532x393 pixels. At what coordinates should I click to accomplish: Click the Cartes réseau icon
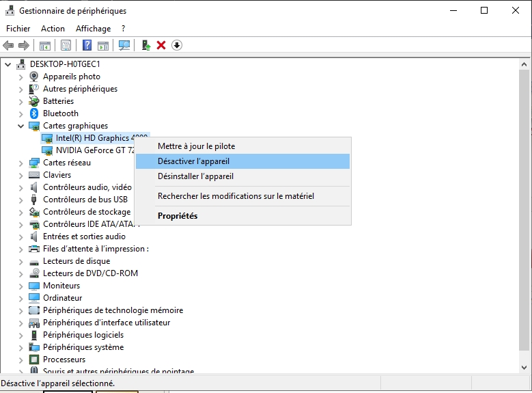(x=34, y=163)
